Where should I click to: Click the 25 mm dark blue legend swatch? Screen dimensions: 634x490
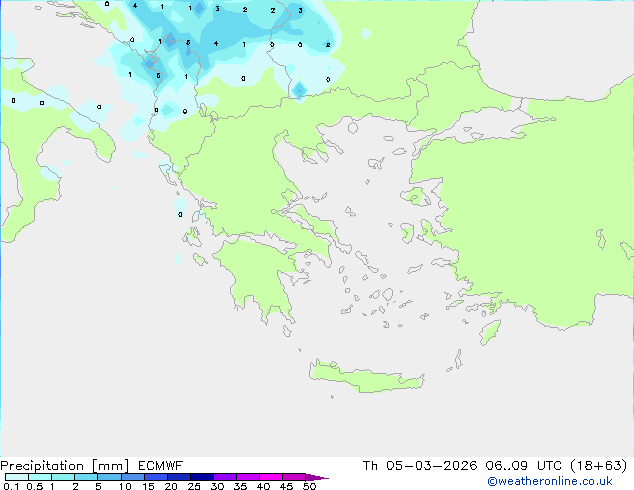pos(202,477)
